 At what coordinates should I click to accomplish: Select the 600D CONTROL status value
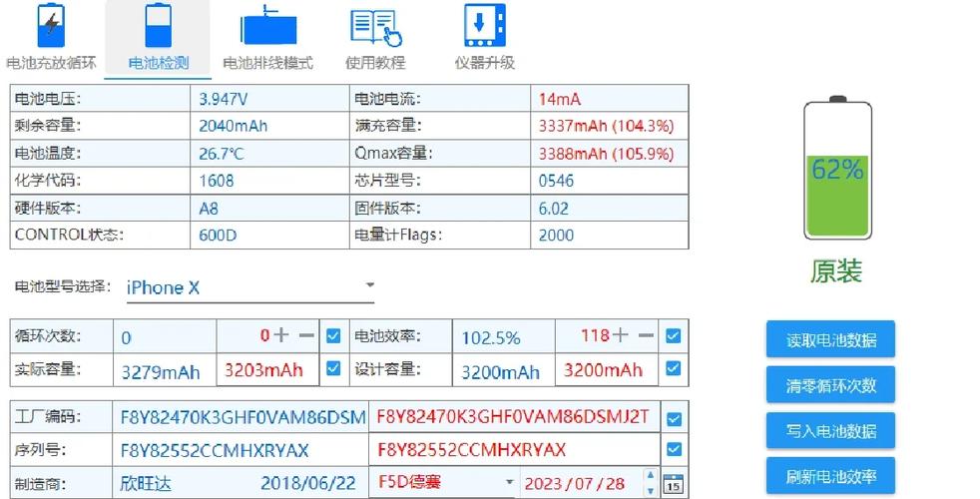tap(218, 236)
